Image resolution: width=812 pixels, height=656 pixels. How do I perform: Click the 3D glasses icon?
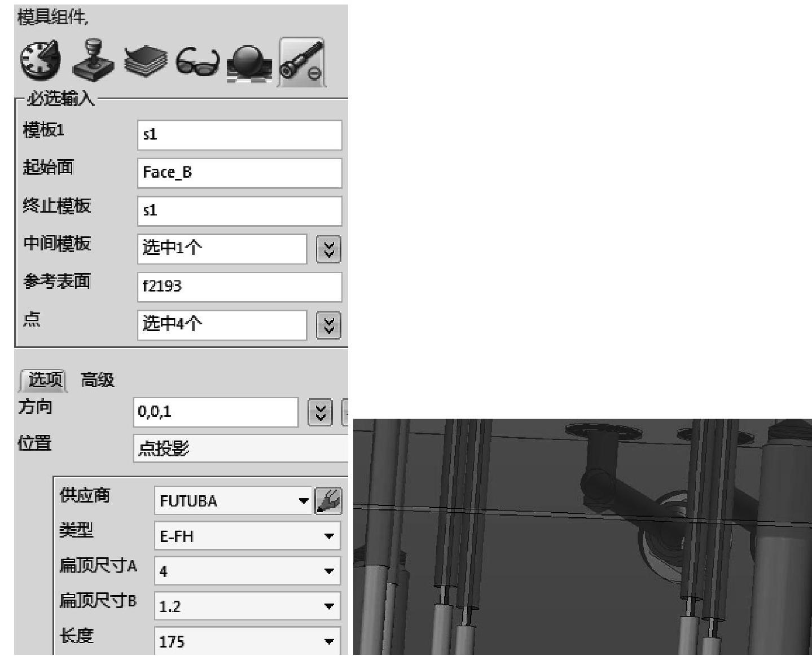coord(197,62)
